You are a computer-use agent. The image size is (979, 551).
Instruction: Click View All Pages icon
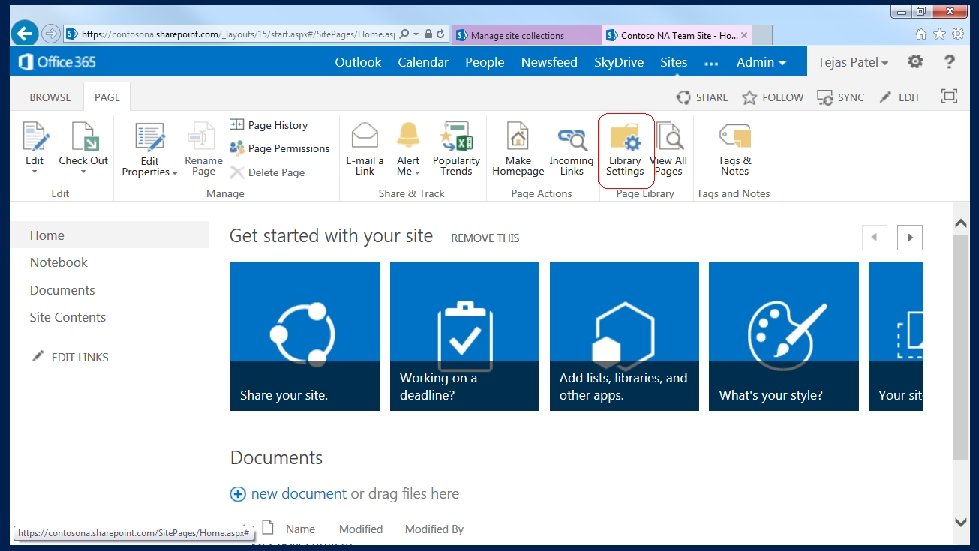pos(671,136)
